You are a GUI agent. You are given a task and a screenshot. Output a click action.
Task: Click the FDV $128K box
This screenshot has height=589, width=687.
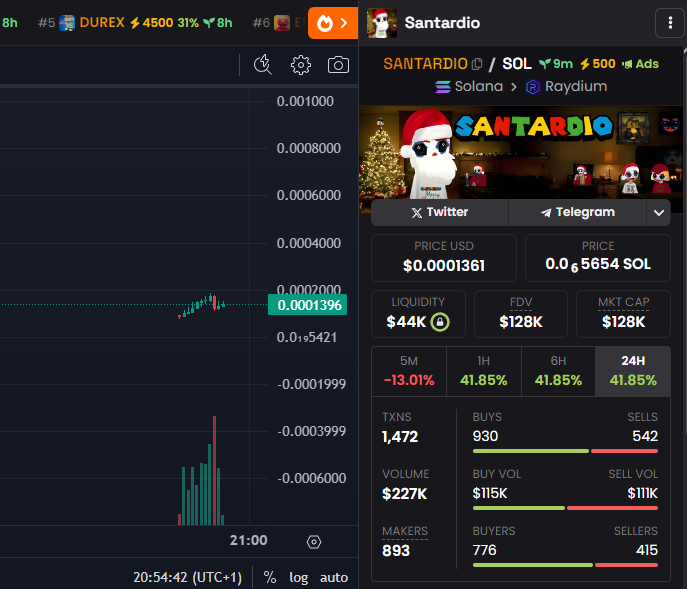click(x=521, y=314)
